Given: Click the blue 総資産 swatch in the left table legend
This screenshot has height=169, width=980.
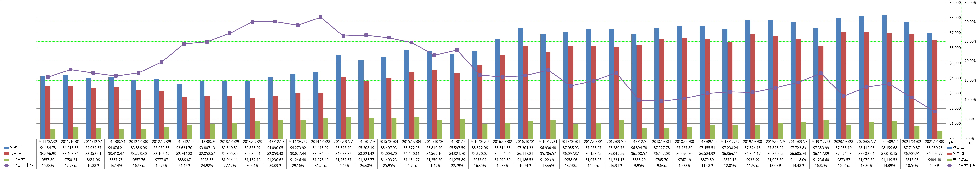Looking at the screenshot, I should click(6, 147).
